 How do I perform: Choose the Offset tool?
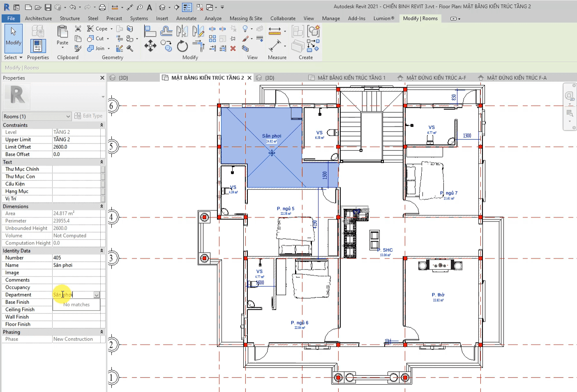click(x=166, y=31)
